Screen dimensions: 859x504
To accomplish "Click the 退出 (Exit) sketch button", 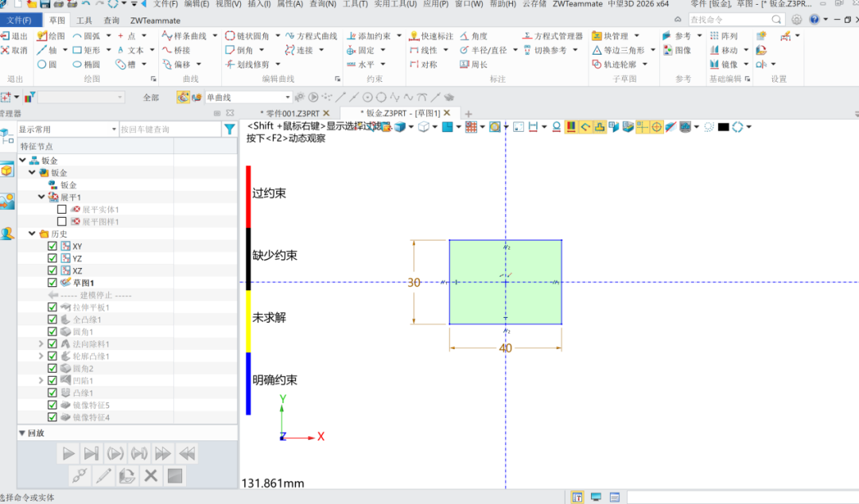I will point(14,36).
